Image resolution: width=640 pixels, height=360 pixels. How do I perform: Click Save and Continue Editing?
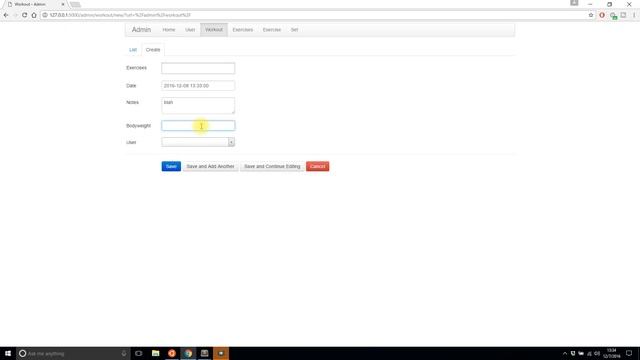click(272, 167)
